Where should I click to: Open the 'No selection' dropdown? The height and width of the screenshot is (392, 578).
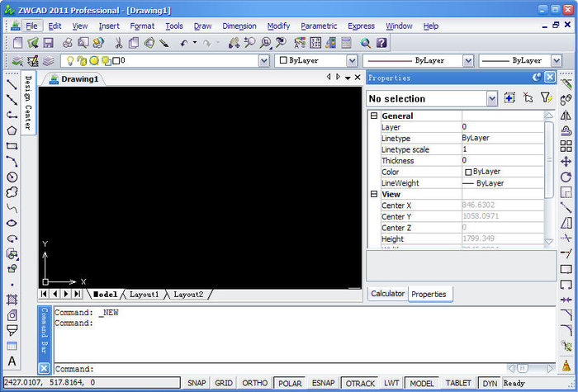[x=492, y=98]
